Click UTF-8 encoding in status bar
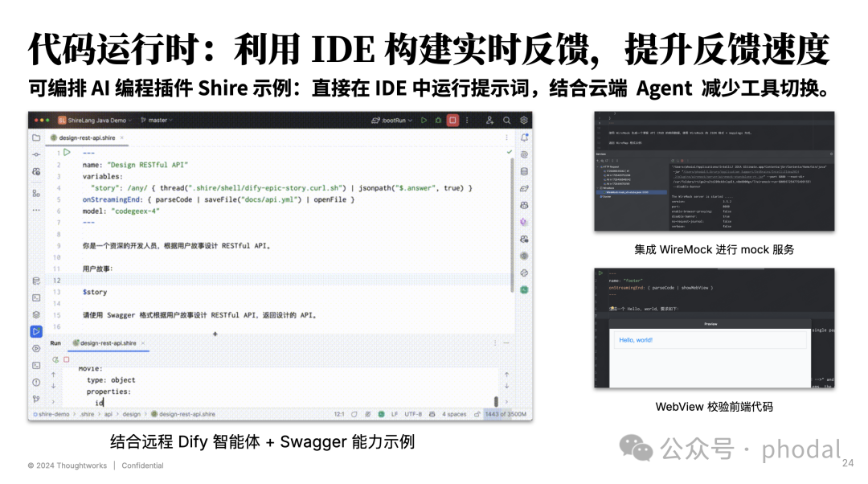The height and width of the screenshot is (484, 868). (x=413, y=414)
